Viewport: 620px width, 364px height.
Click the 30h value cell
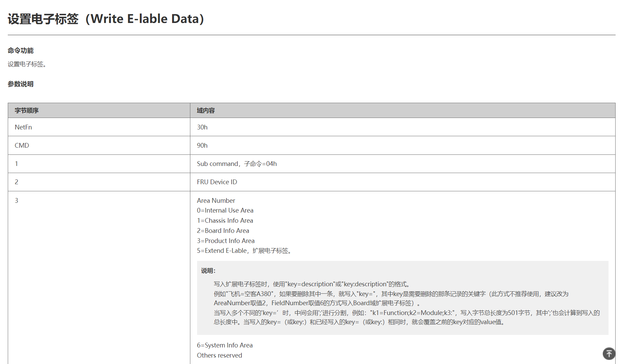(202, 127)
